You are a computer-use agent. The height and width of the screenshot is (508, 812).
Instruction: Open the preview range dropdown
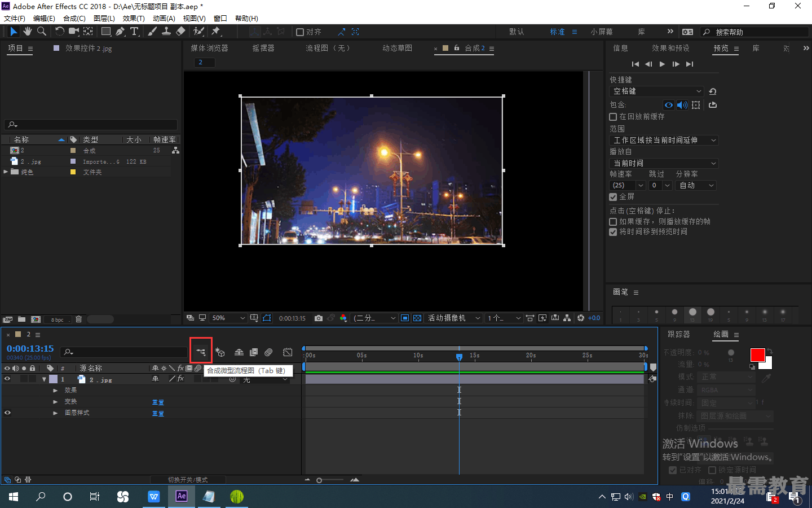(664, 141)
